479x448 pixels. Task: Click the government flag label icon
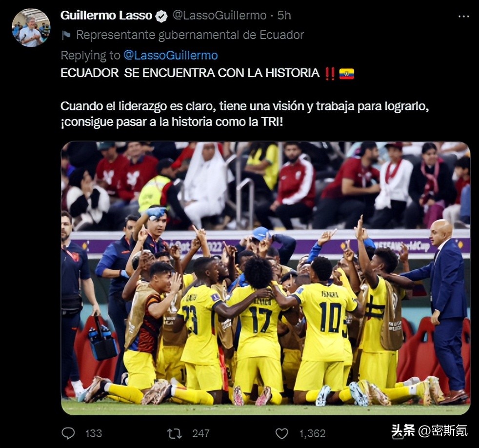point(66,36)
